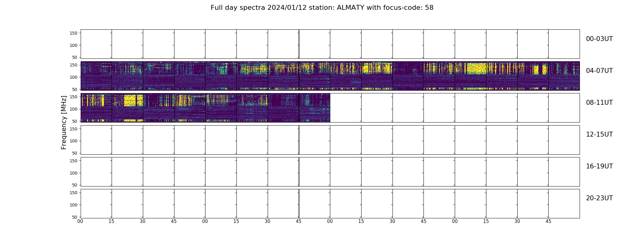Click the '100' tick label of 04-07UT row
This screenshot has height=245, width=644.
[x=74, y=77]
